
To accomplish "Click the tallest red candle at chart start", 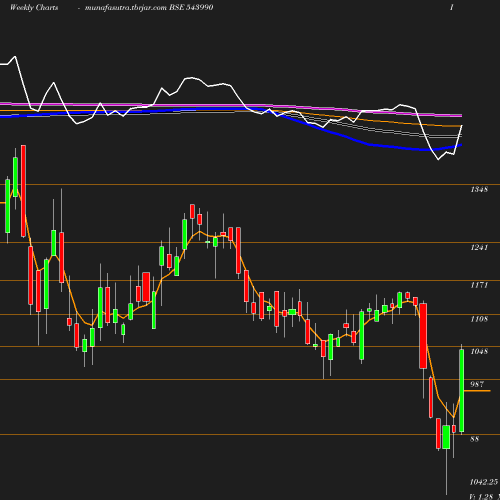I will pos(23,191).
